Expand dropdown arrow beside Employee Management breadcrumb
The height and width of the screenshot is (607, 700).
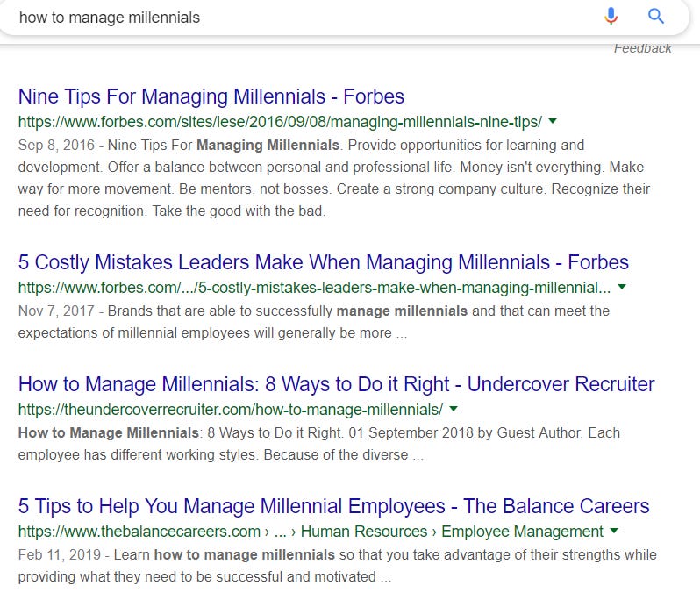[614, 531]
